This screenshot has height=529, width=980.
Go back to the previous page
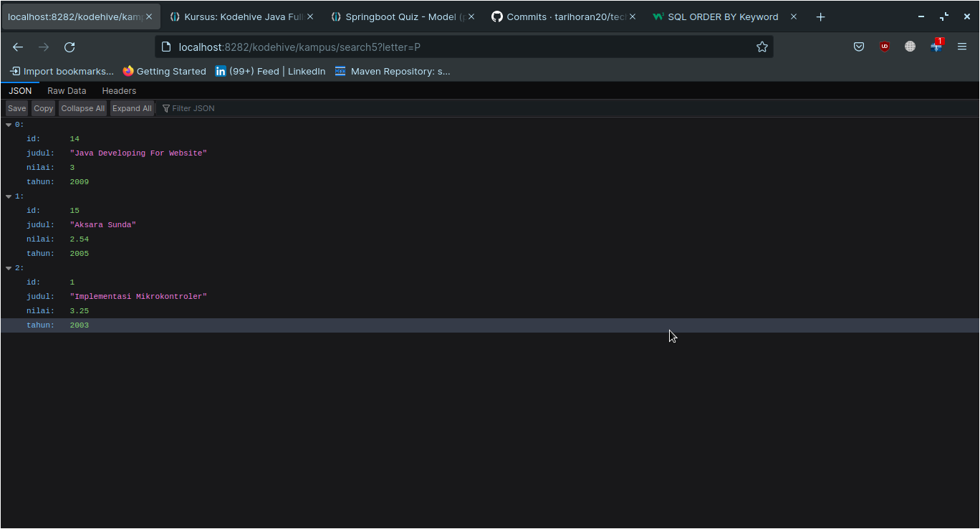(17, 47)
